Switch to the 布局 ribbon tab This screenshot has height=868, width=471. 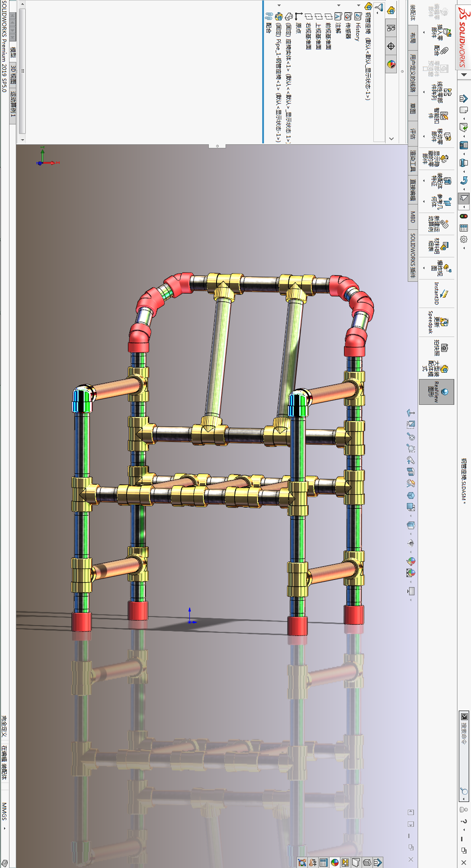pyautogui.click(x=413, y=37)
